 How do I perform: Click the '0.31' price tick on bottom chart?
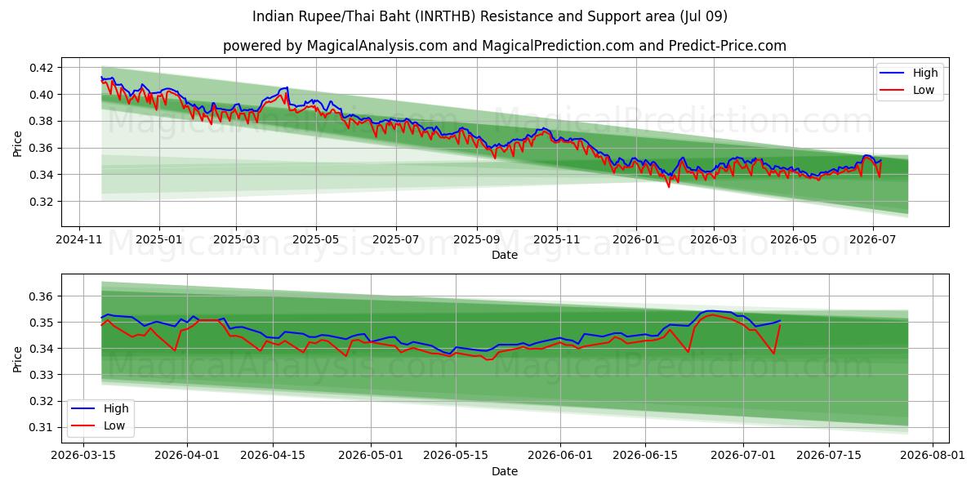(x=42, y=427)
